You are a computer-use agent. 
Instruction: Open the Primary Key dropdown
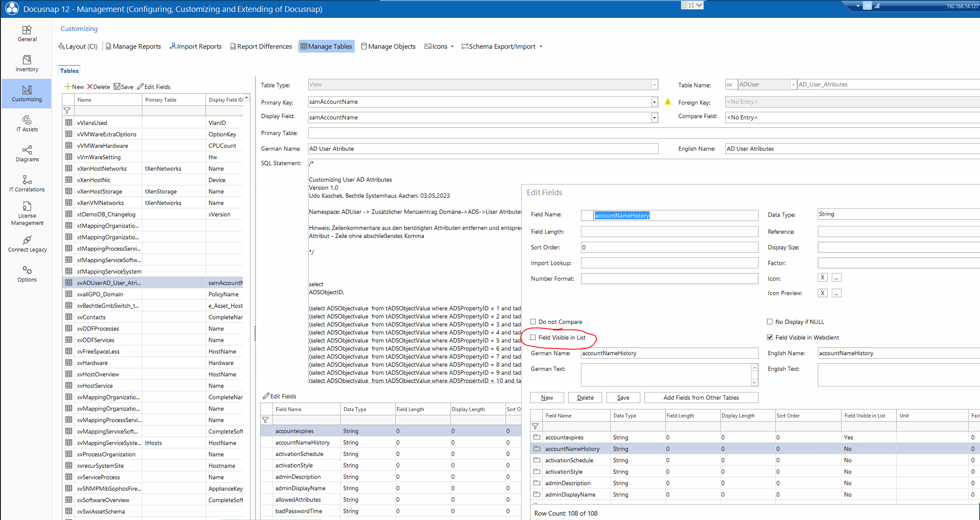pos(654,102)
